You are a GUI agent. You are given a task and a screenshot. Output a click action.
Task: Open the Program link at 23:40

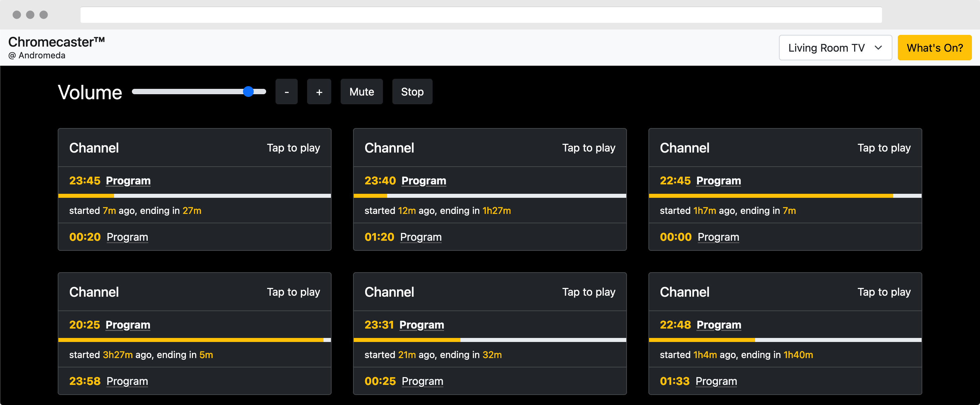[424, 180]
